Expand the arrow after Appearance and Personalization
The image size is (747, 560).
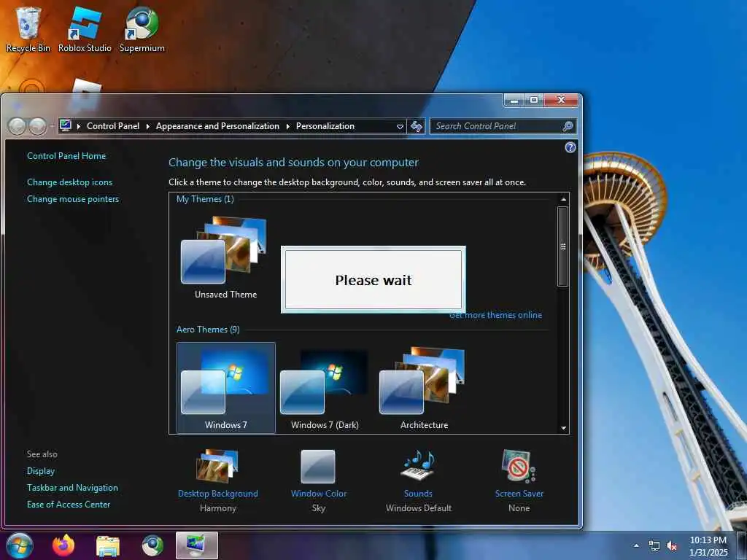[287, 126]
